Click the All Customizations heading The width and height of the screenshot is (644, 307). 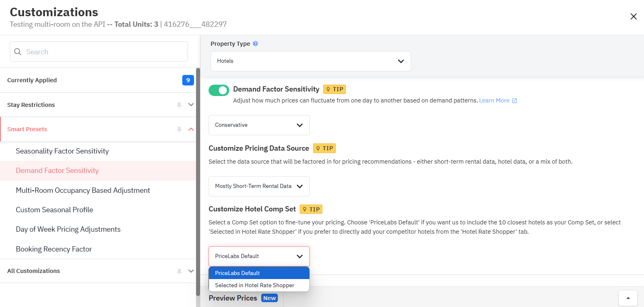click(34, 271)
